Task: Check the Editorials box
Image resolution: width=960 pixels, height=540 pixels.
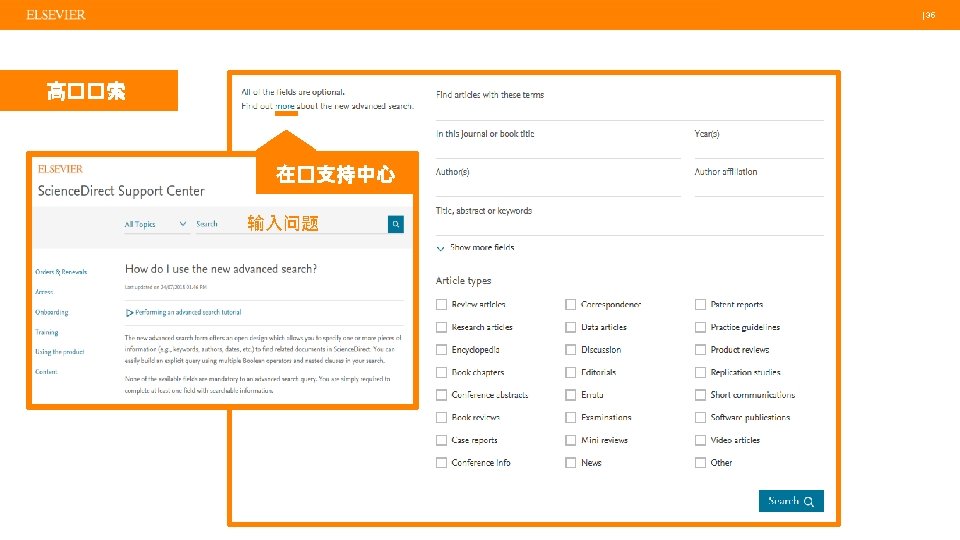Action: tap(571, 372)
